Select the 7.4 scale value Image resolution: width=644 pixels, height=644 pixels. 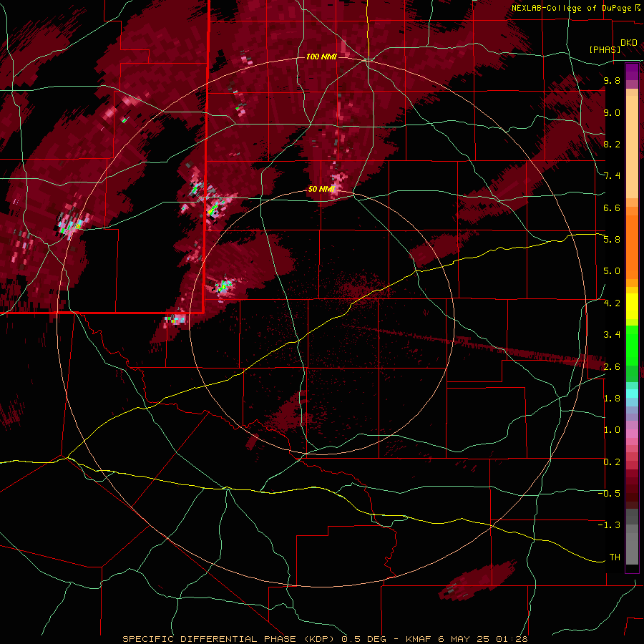click(x=612, y=176)
